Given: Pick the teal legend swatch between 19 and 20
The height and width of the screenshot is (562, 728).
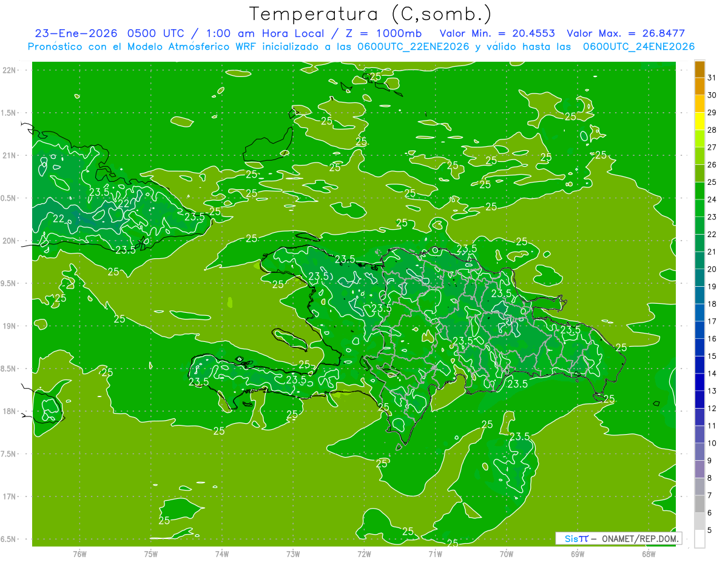Looking at the screenshot, I should [699, 278].
